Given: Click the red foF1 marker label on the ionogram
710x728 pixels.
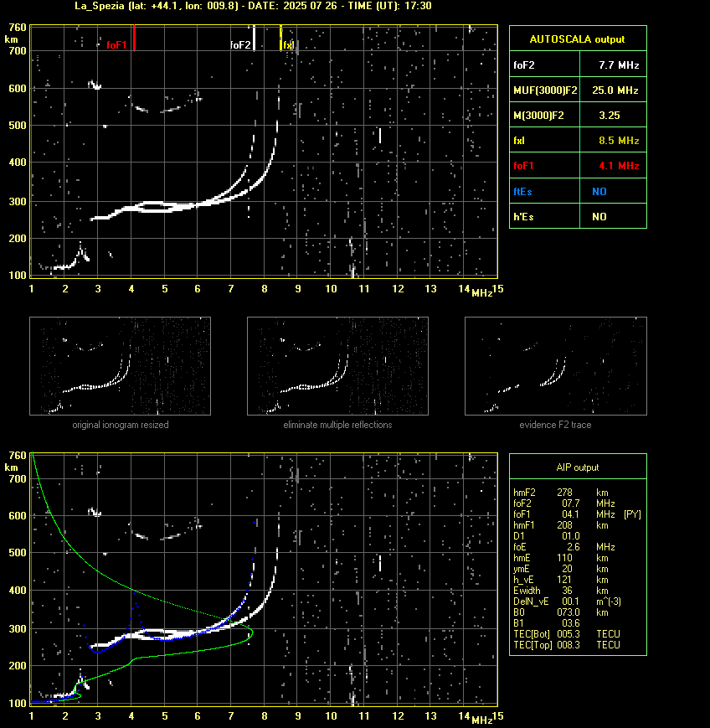Looking at the screenshot, I should click(x=116, y=45).
